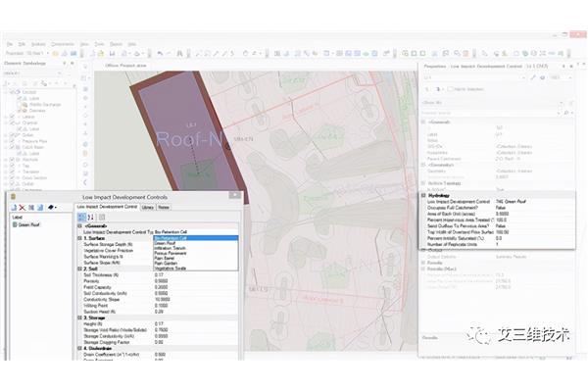Choose Infiltration Trench in the control type list

coord(195,248)
